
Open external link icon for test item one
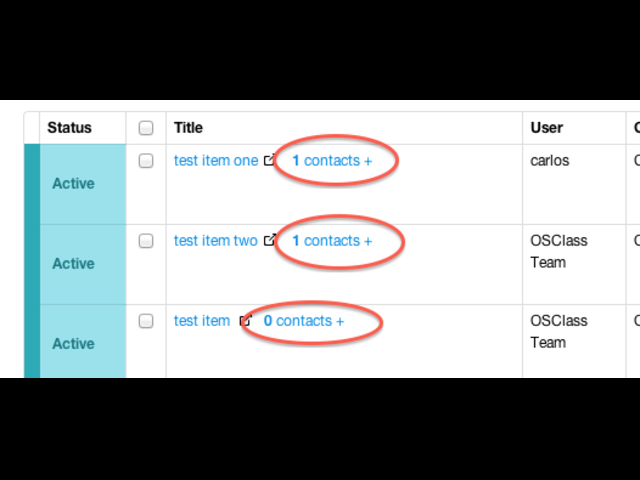click(269, 160)
